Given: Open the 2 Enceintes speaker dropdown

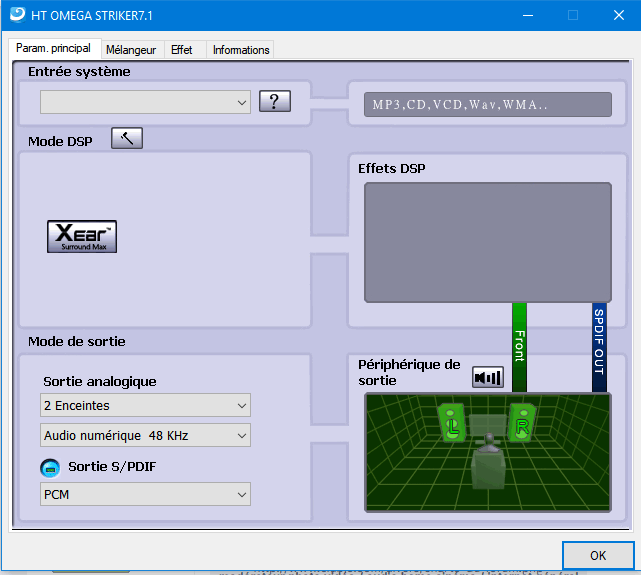Looking at the screenshot, I should pyautogui.click(x=145, y=405).
